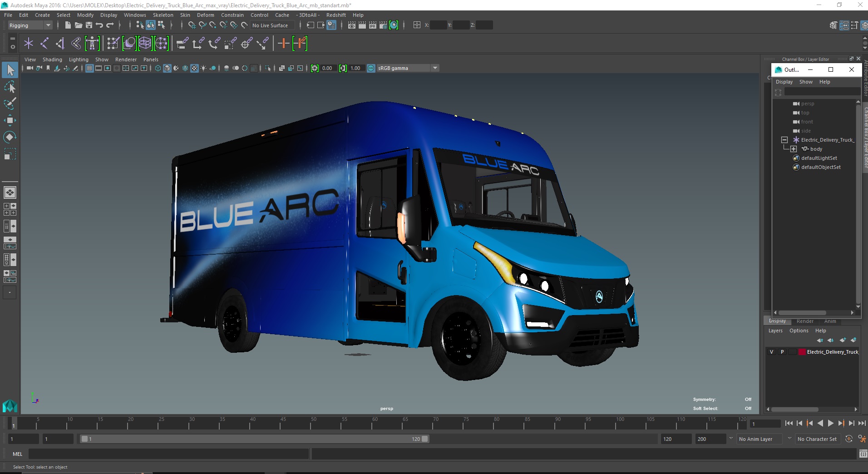868x474 pixels.
Task: Choose the Rotate tool in toolbox
Action: coord(10,137)
